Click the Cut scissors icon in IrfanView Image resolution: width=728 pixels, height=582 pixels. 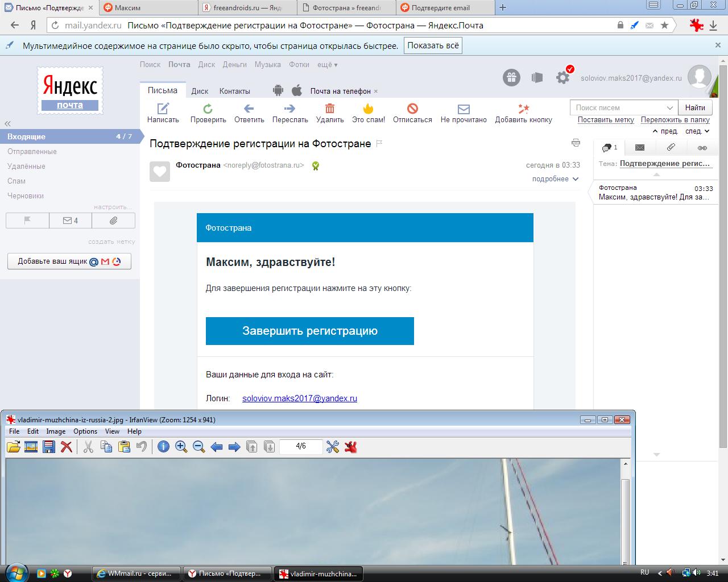88,447
